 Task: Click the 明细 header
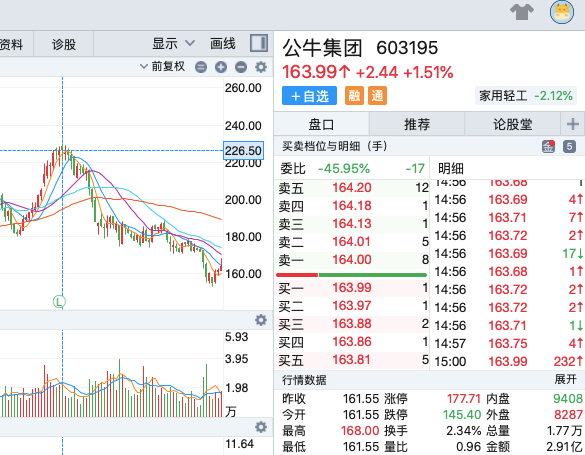pyautogui.click(x=451, y=169)
